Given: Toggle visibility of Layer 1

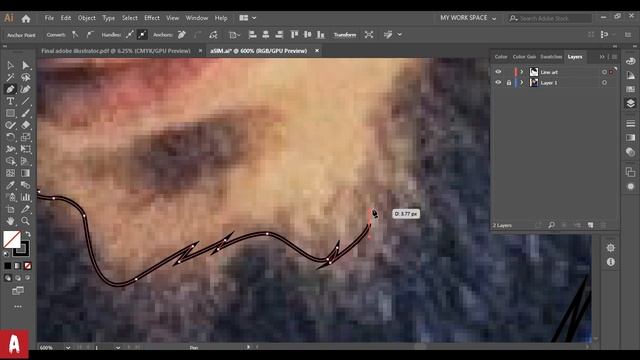Looking at the screenshot, I should point(498,82).
